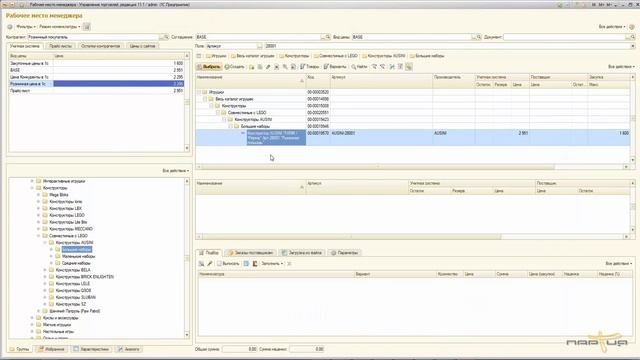Click the Выбрать button
The height and width of the screenshot is (360, 640).
tap(209, 67)
